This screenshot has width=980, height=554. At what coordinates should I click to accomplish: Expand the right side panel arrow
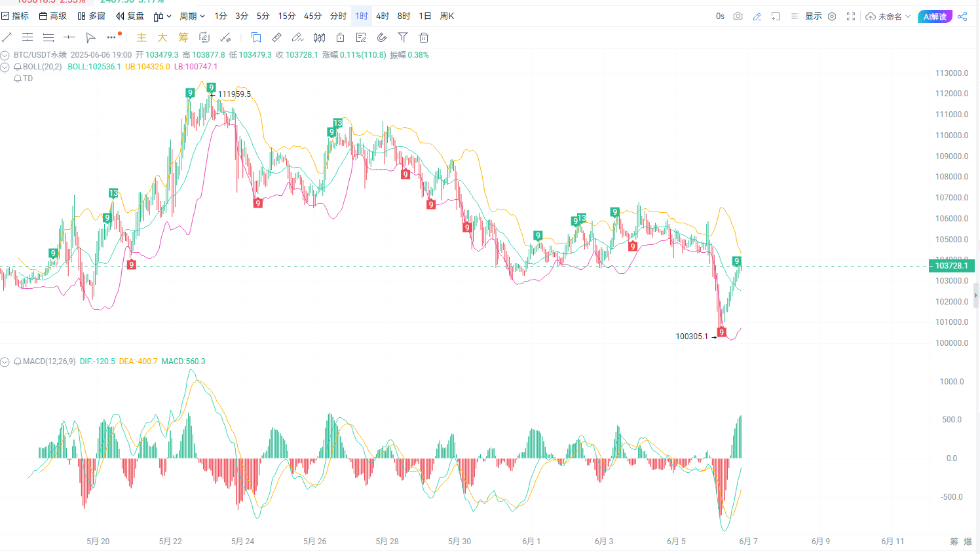pyautogui.click(x=976, y=295)
